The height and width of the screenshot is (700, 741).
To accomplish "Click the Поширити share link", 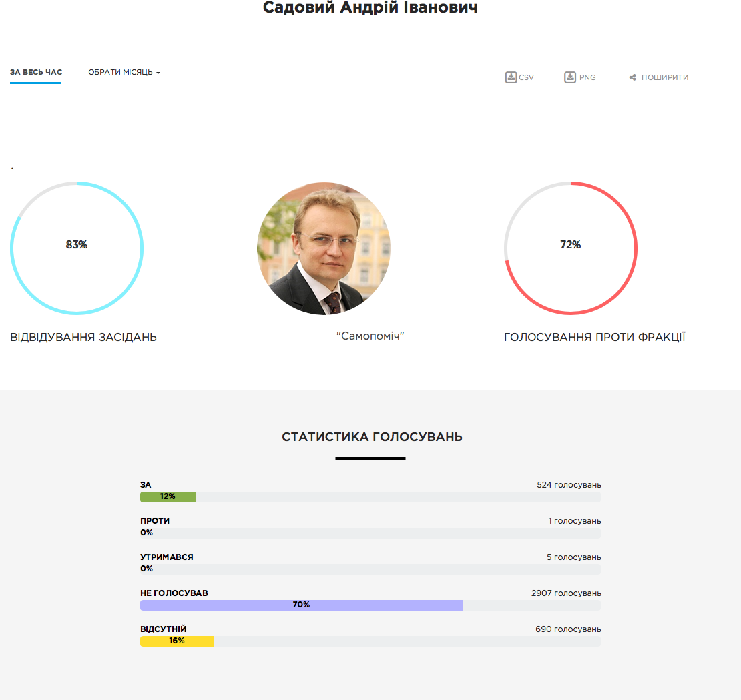I will [664, 77].
